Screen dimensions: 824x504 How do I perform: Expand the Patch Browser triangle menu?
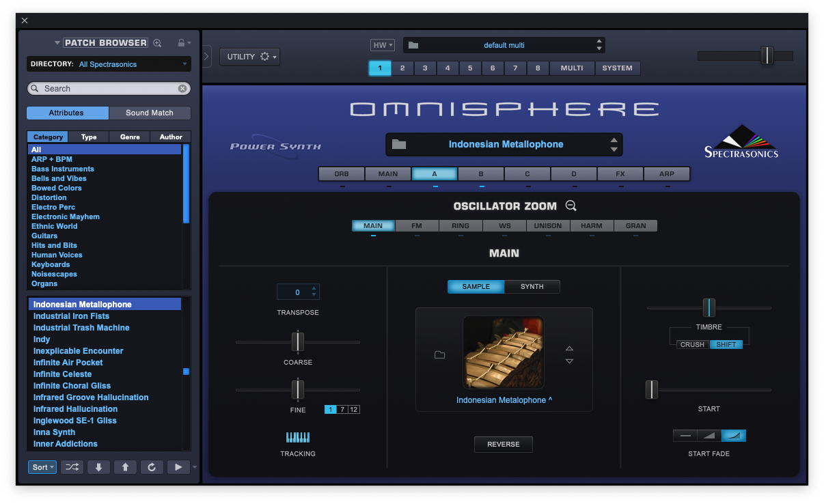tap(57, 43)
